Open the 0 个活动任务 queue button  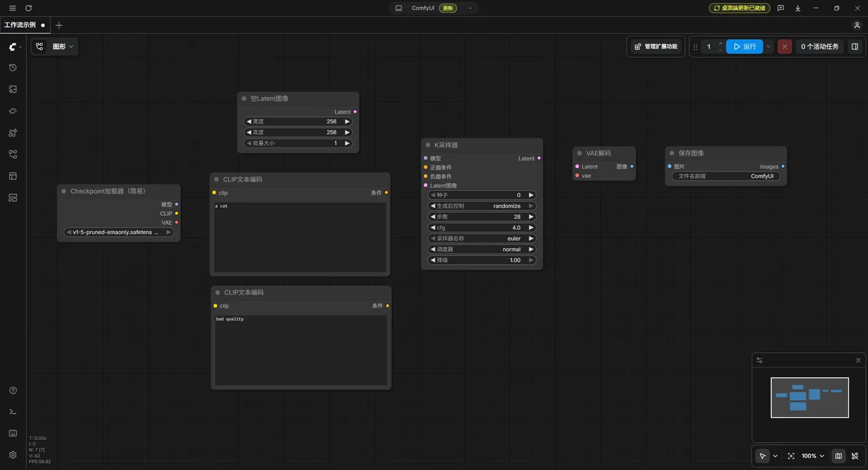[x=820, y=47]
